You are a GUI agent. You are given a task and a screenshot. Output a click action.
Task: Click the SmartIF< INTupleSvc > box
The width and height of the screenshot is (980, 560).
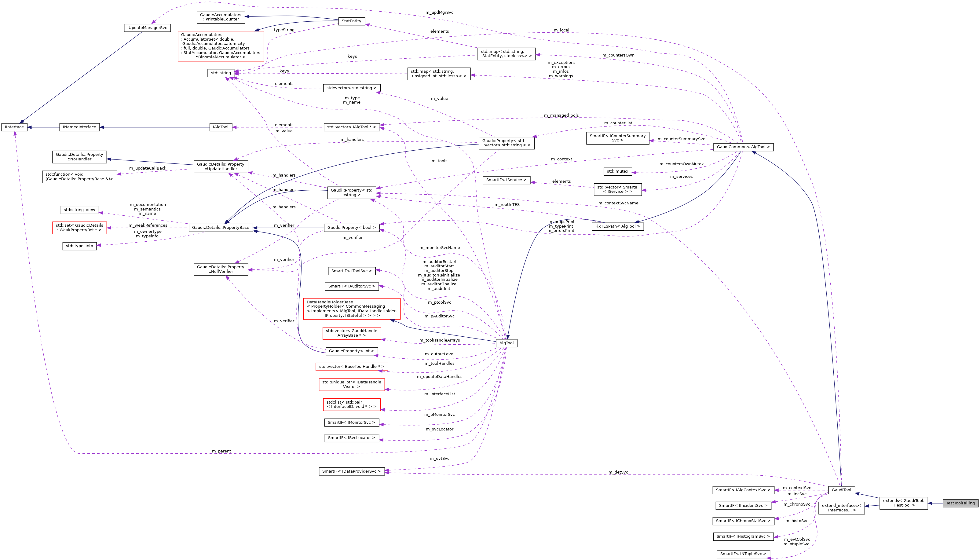(x=744, y=554)
